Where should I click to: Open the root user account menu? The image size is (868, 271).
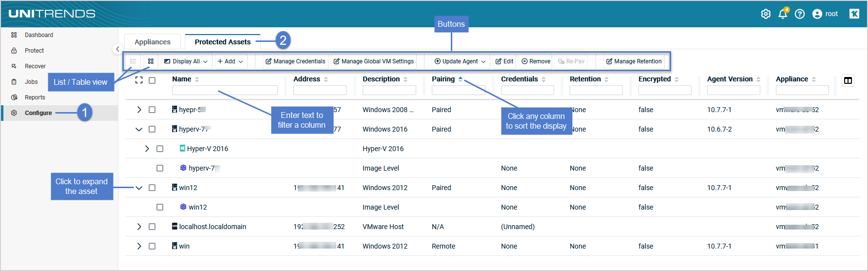[825, 14]
